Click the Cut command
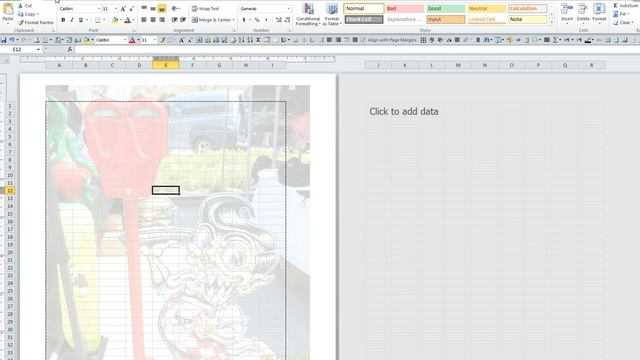The width and height of the screenshot is (640, 360). tap(25, 6)
